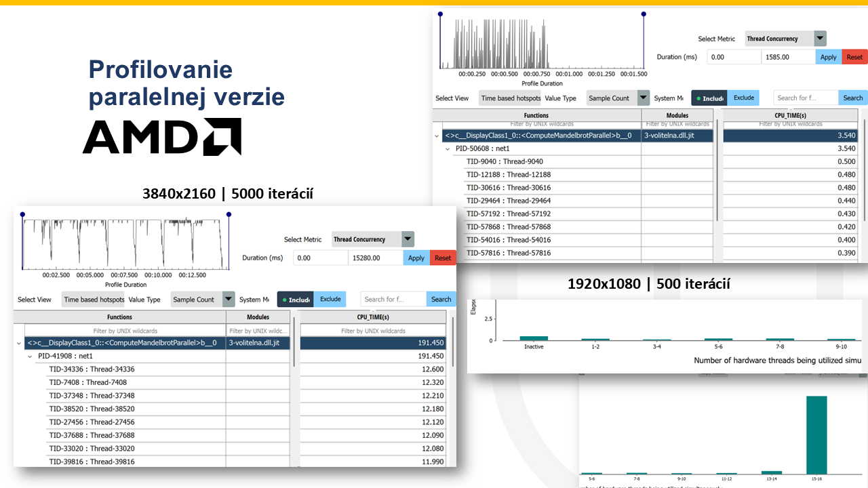Screen dimensions: 868x488
Task: Collapse the PID-50608 : net1 process node
Action: 448,148
